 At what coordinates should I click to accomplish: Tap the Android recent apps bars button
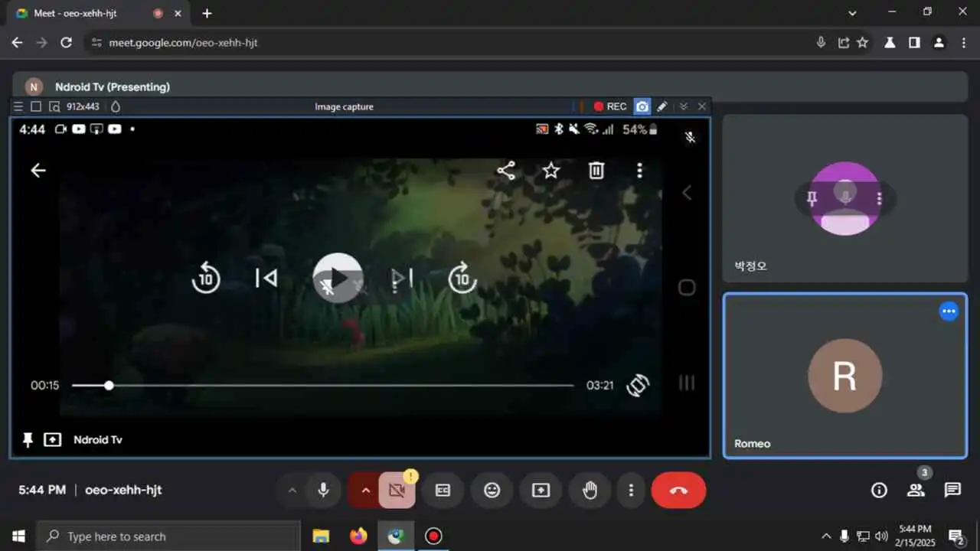pyautogui.click(x=687, y=383)
